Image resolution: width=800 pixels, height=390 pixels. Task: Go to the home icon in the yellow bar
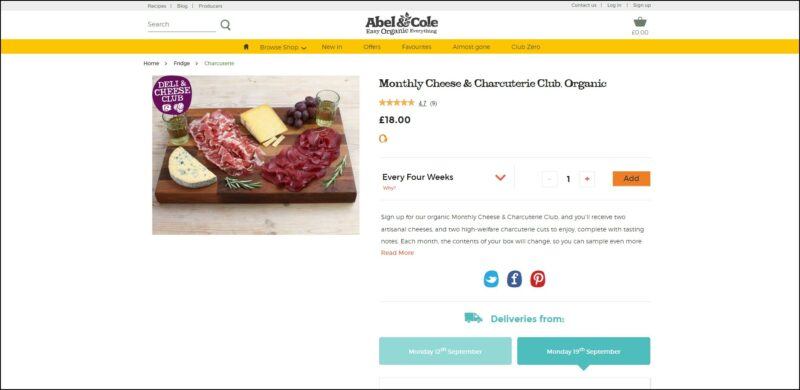pos(246,46)
